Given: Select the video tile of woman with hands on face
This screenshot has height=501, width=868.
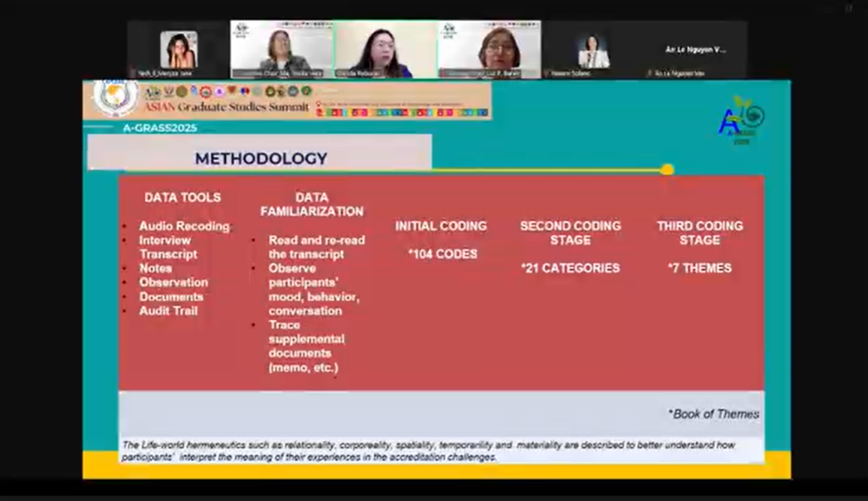Looking at the screenshot, I should coord(178,50).
